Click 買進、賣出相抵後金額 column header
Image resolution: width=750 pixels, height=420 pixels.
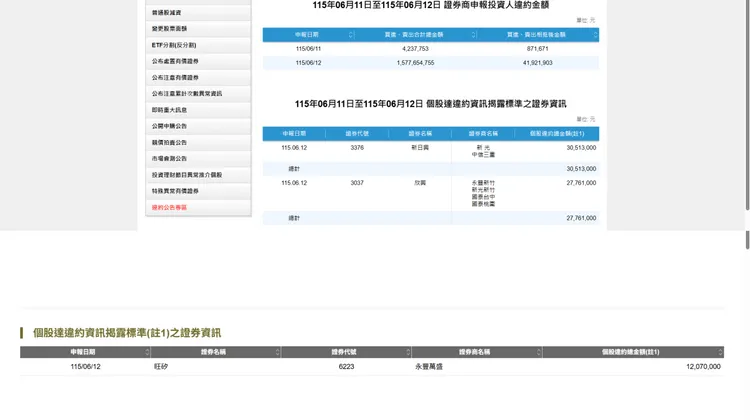(536, 35)
